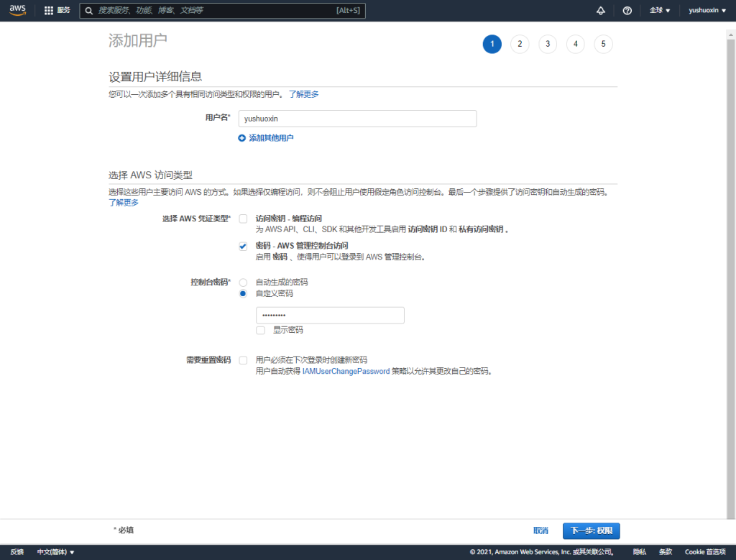The image size is (736, 560).
Task: Click the plus icon to add another user
Action: (x=242, y=138)
